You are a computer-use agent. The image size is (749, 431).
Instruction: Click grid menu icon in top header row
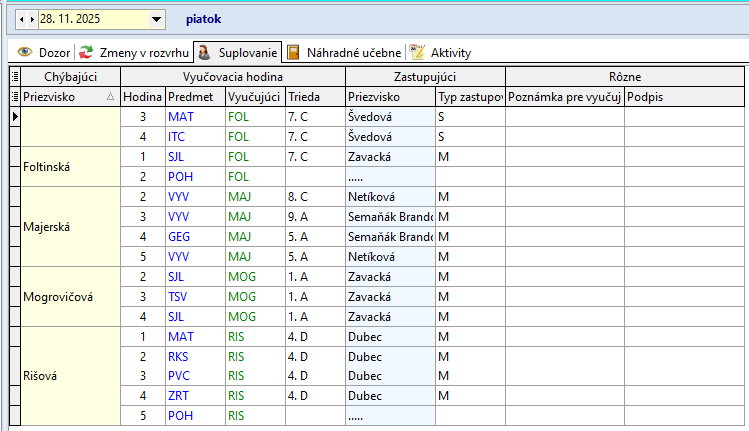click(x=14, y=76)
